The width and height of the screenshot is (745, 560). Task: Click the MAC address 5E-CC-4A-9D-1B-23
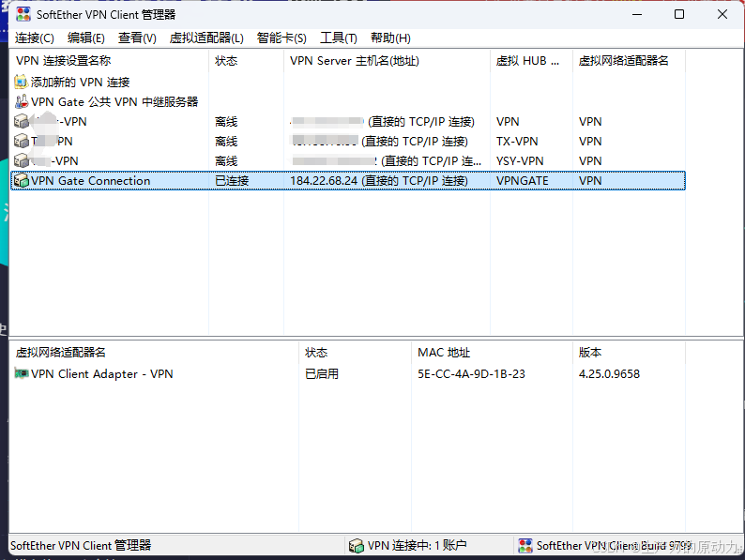point(471,374)
